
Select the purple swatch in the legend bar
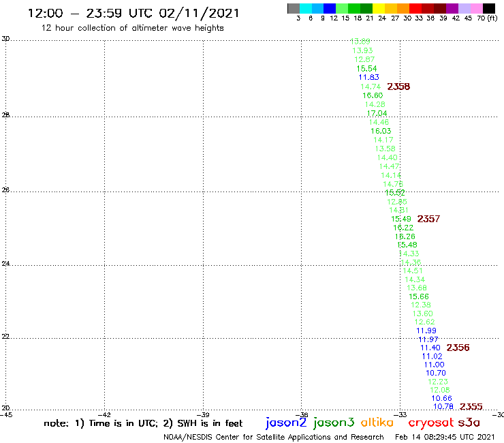(x=452, y=8)
